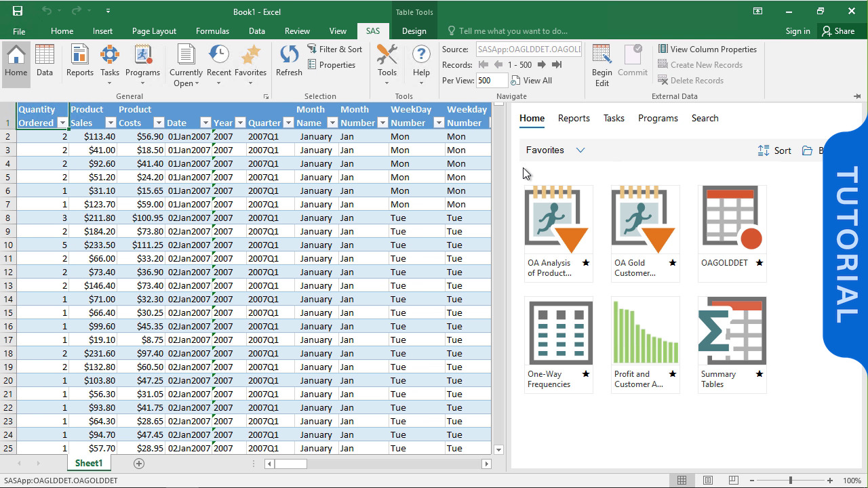The height and width of the screenshot is (488, 868).
Task: Click View Column Properties
Action: pyautogui.click(x=707, y=49)
